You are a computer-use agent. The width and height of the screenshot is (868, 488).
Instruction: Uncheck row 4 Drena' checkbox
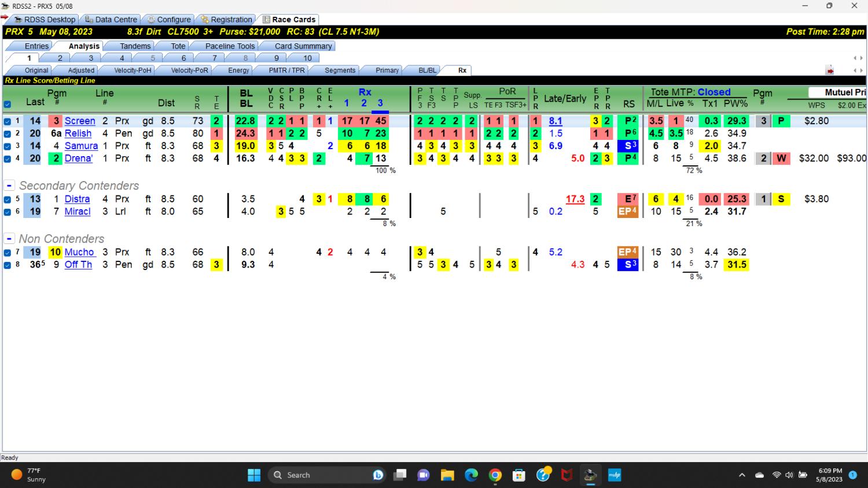click(7, 158)
